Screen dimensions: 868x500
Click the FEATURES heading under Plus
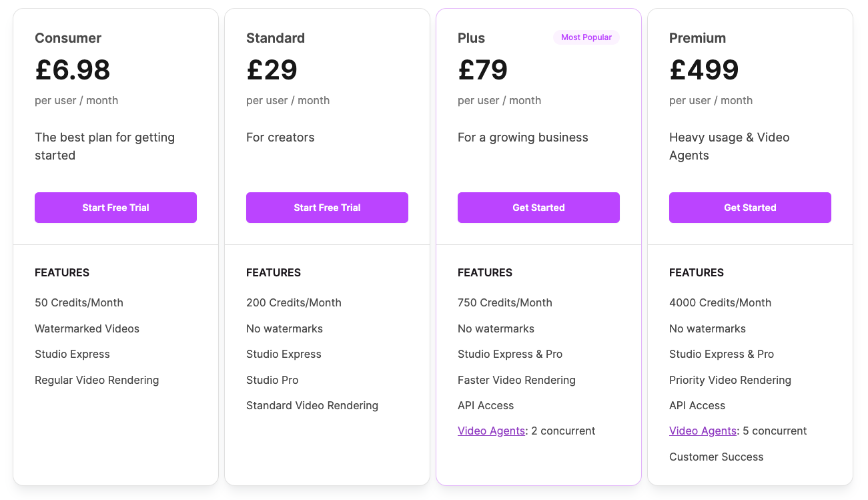pos(485,272)
